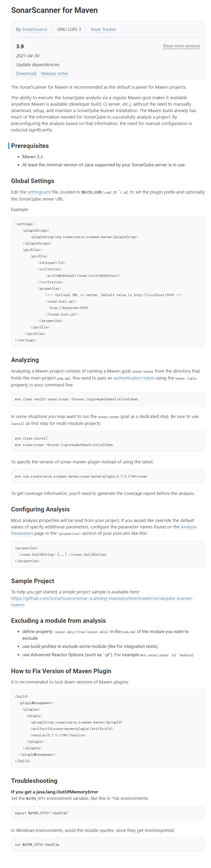The height and width of the screenshot is (868, 211).
Task: Open the authentication token documentation
Action: [x=134, y=378]
